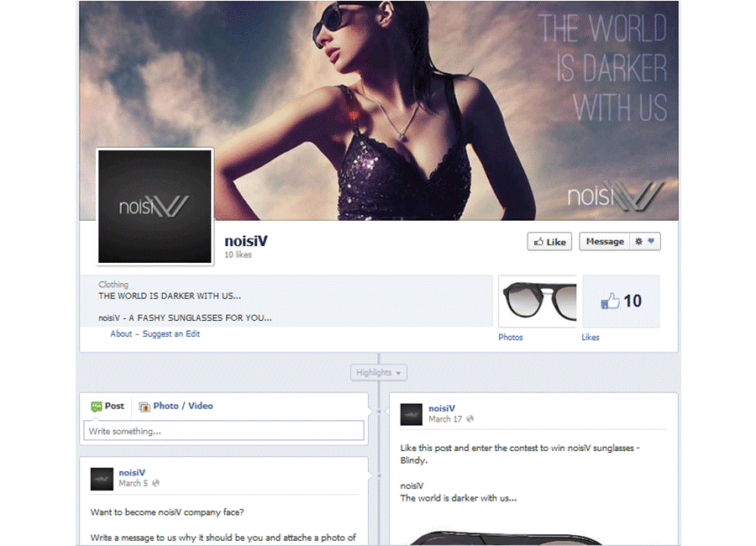
Task: Click the globe privacy icon beside March 17
Action: pyautogui.click(x=470, y=418)
